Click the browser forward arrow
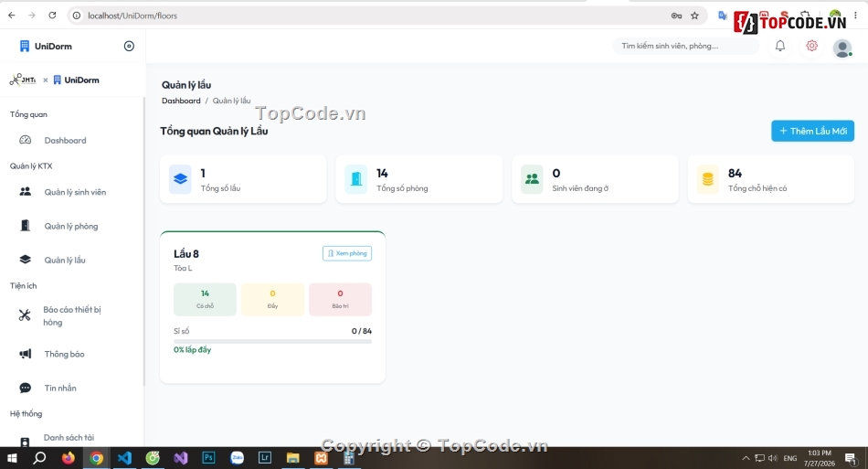The width and height of the screenshot is (868, 469). click(32, 16)
